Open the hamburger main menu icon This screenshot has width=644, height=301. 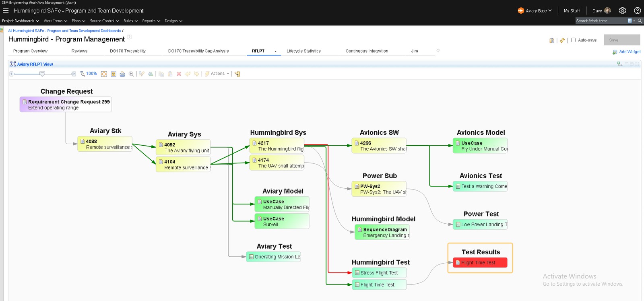tap(6, 10)
